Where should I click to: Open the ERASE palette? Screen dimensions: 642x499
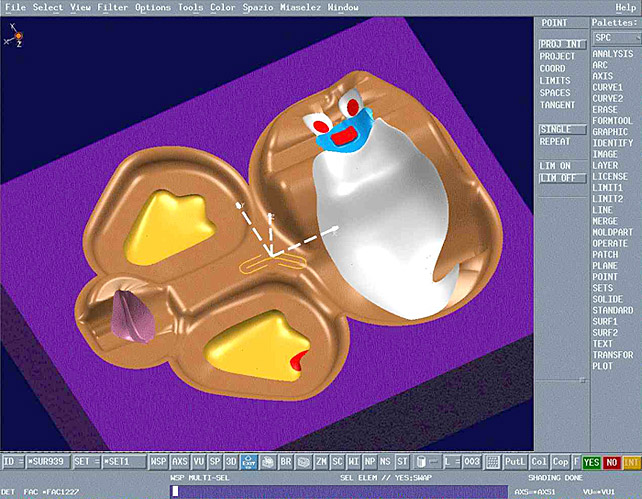point(605,110)
